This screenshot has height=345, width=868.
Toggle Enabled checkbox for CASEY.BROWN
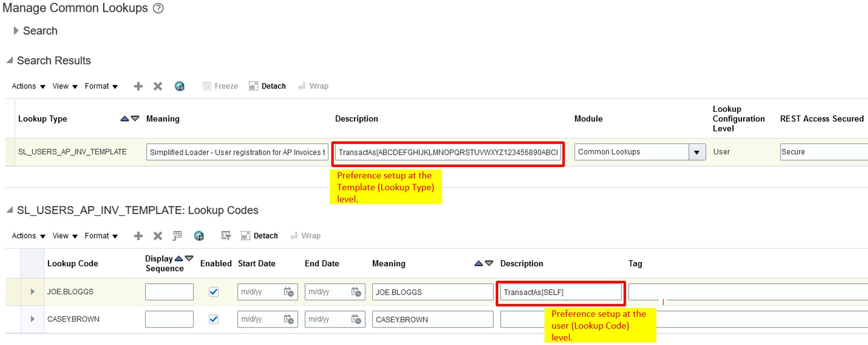point(214,319)
